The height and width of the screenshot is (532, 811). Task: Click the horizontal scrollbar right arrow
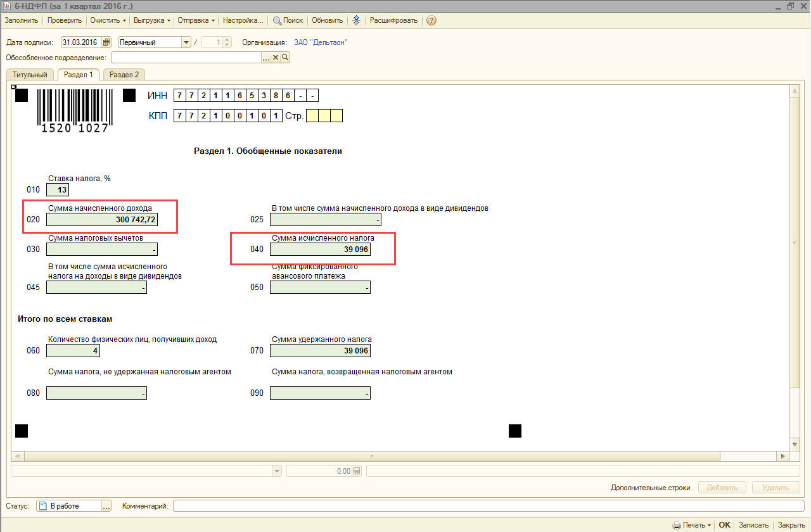coord(784,456)
